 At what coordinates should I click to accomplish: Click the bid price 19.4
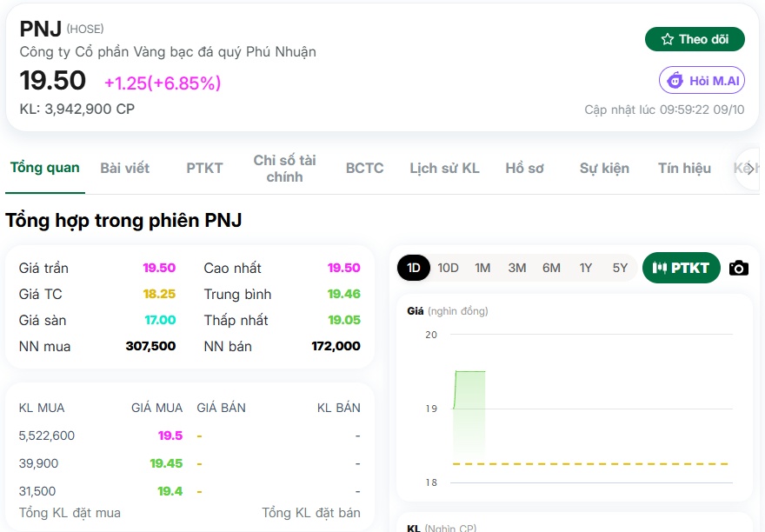pos(170,491)
